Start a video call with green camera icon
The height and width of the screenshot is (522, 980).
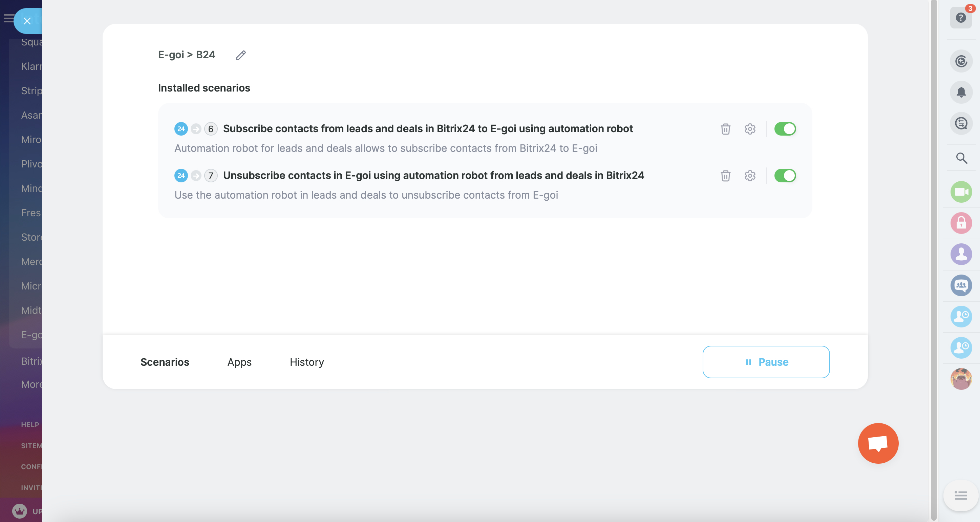tap(961, 192)
